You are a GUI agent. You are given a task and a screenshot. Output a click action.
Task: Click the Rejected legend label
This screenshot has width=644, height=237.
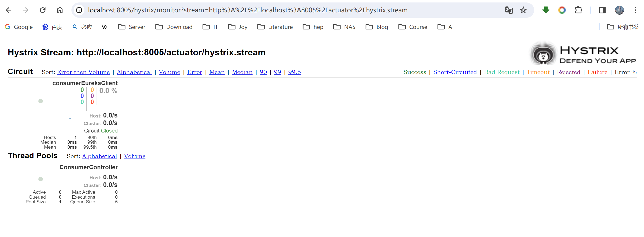click(569, 72)
